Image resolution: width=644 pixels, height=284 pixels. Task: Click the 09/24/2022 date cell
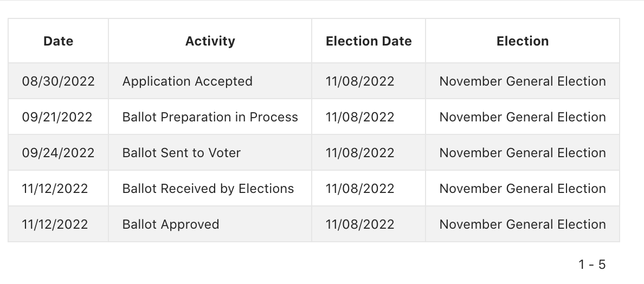(58, 153)
